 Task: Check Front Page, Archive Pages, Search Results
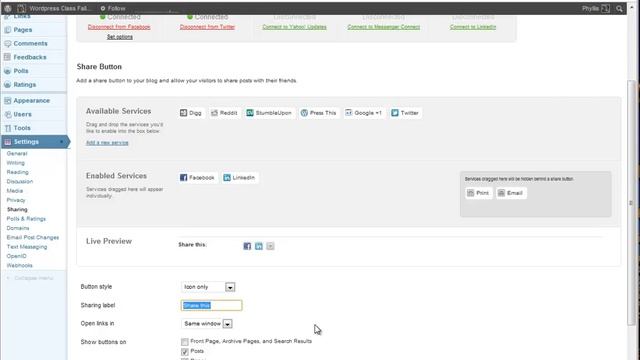(x=185, y=341)
